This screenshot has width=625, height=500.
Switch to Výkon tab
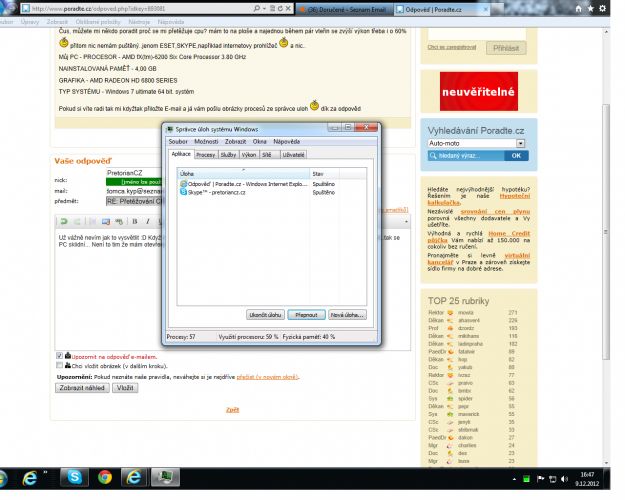(249, 155)
